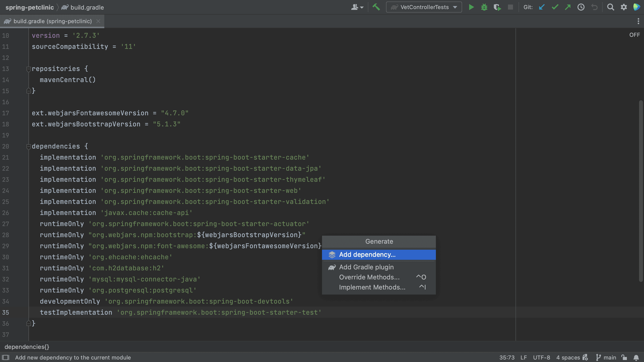Click the webjarsBootstrapVersion "5.1.3" value
The width and height of the screenshot is (644, 362).
(x=167, y=124)
